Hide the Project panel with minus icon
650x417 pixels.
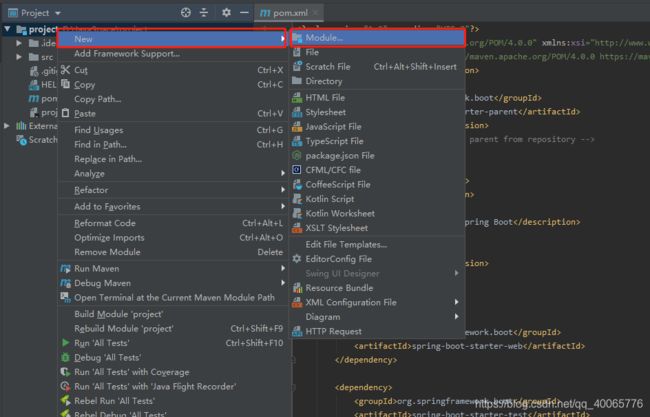click(x=244, y=12)
